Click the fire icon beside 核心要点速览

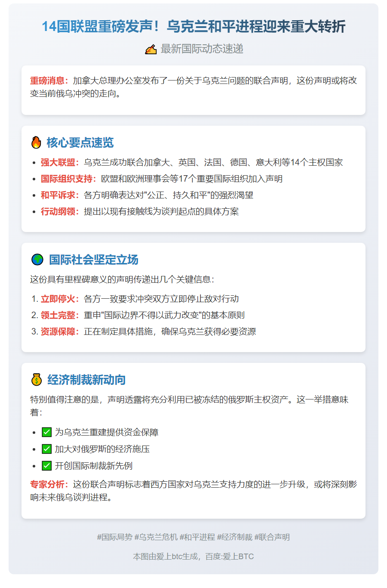coord(36,142)
